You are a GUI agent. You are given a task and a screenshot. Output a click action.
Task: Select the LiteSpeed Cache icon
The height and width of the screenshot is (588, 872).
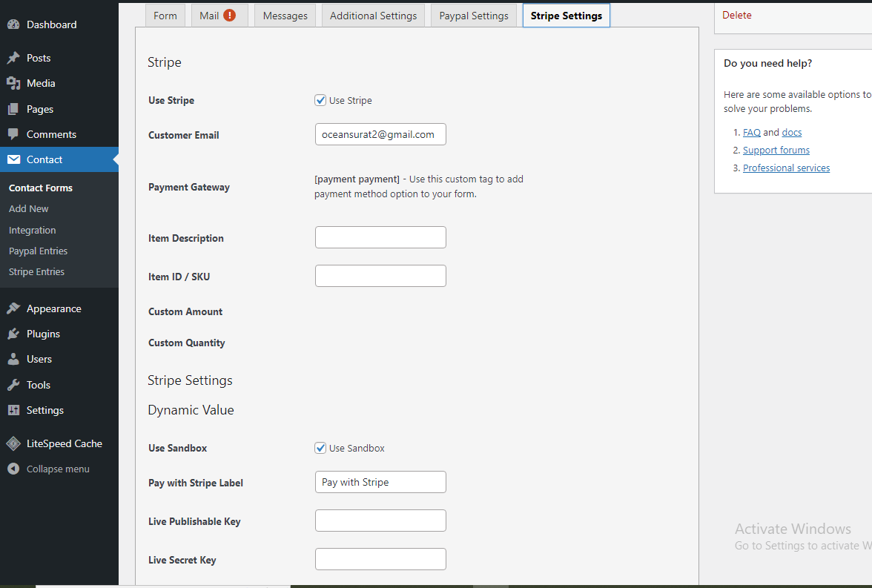pyautogui.click(x=13, y=443)
